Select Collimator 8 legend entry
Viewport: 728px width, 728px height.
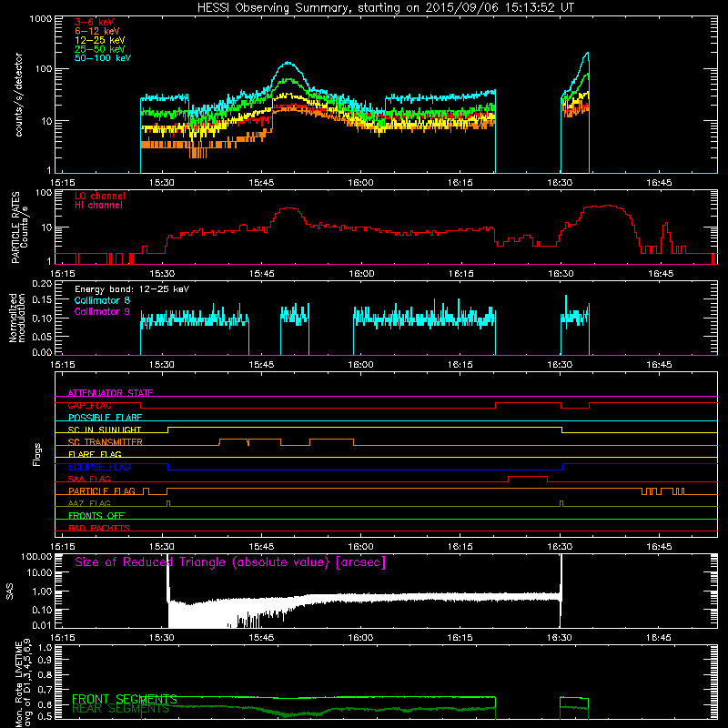(102, 300)
